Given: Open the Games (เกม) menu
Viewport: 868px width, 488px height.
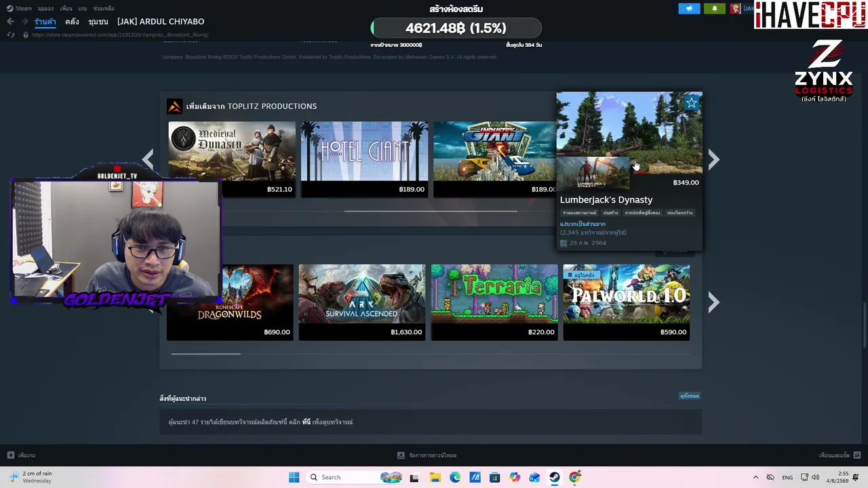Looking at the screenshot, I should (x=83, y=8).
